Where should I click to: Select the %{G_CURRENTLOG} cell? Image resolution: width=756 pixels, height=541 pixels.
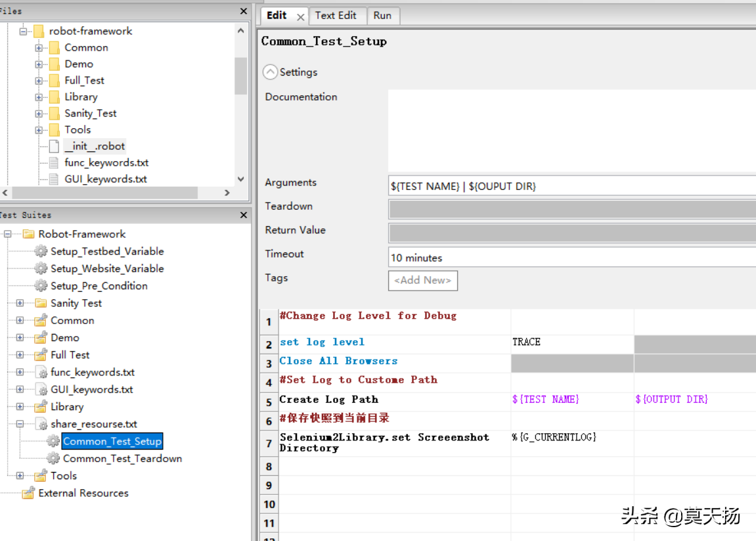pyautogui.click(x=572, y=444)
